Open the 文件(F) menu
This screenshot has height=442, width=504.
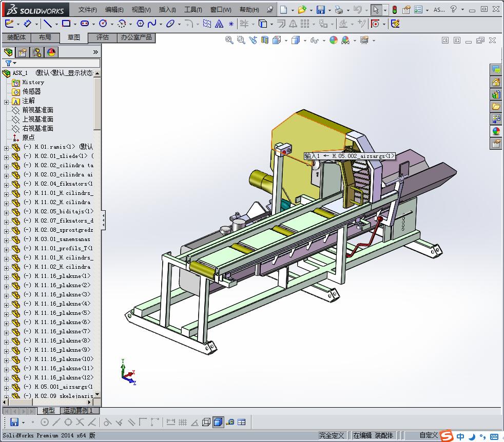tap(87, 10)
